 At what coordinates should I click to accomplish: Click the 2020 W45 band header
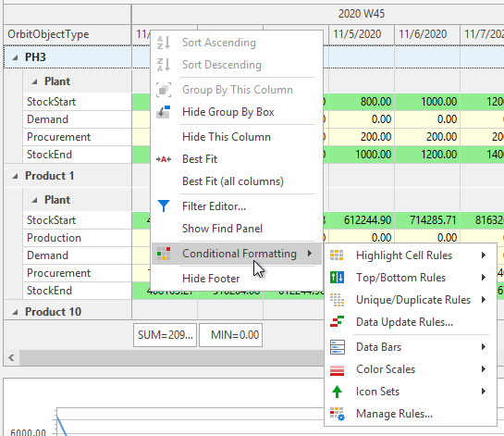[362, 14]
